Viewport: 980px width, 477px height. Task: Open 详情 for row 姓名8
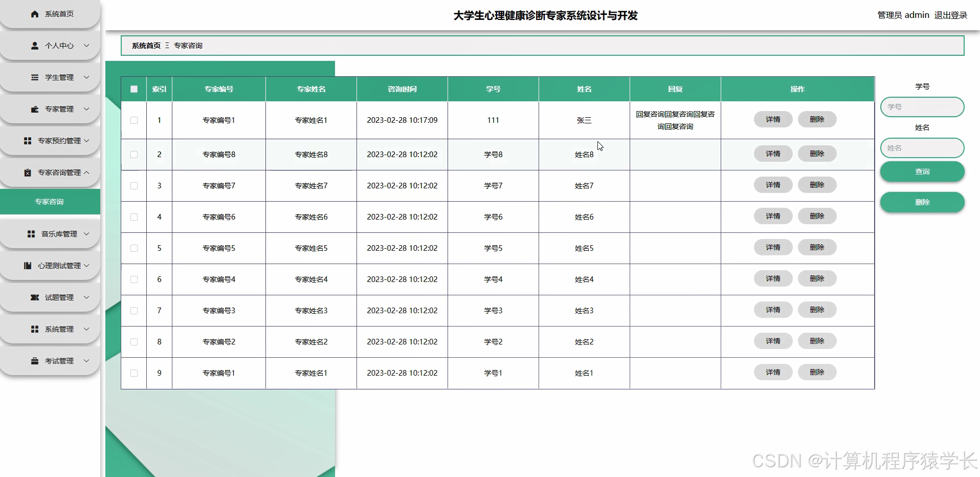773,154
